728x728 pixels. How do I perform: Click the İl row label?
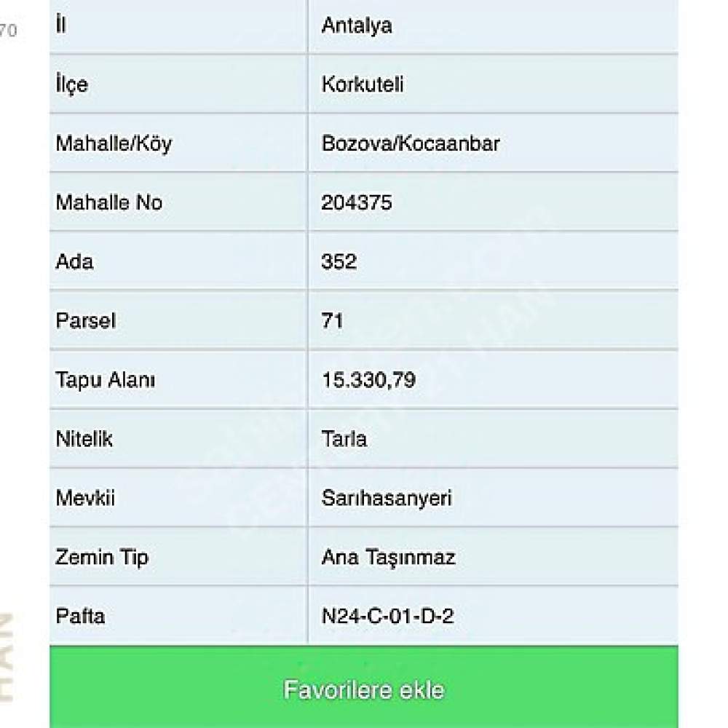click(61, 24)
